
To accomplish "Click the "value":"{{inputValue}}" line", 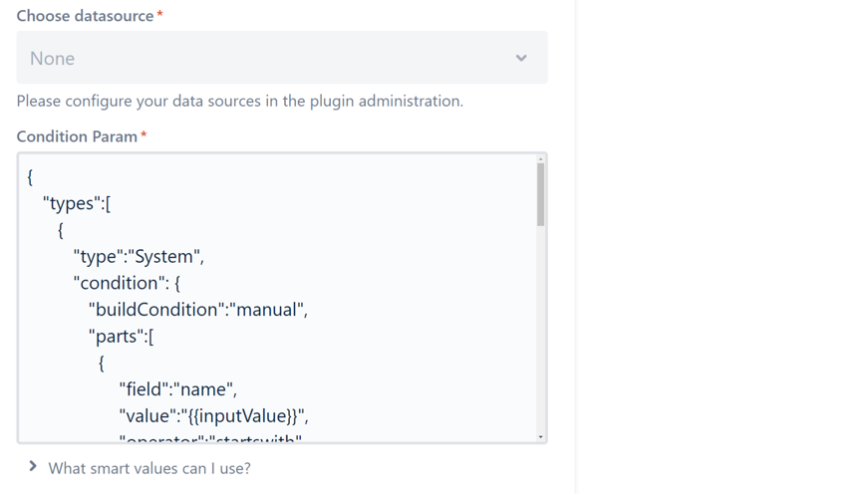I will tap(213, 415).
